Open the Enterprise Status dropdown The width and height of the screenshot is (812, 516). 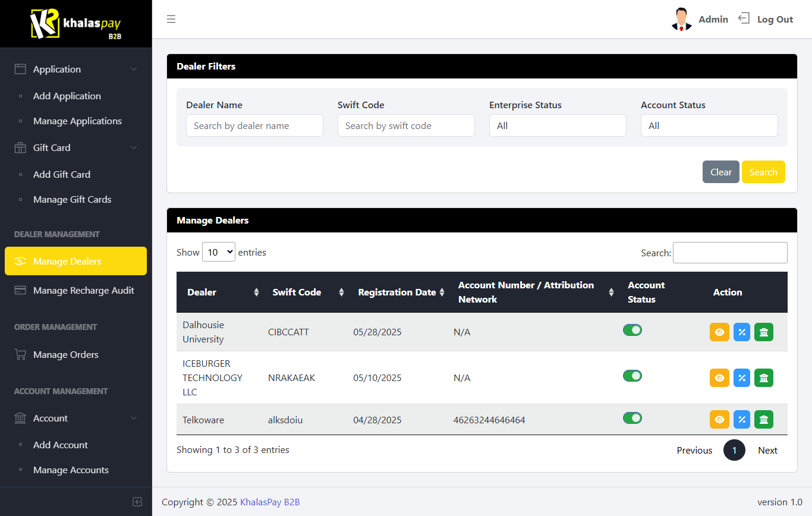[x=557, y=125]
